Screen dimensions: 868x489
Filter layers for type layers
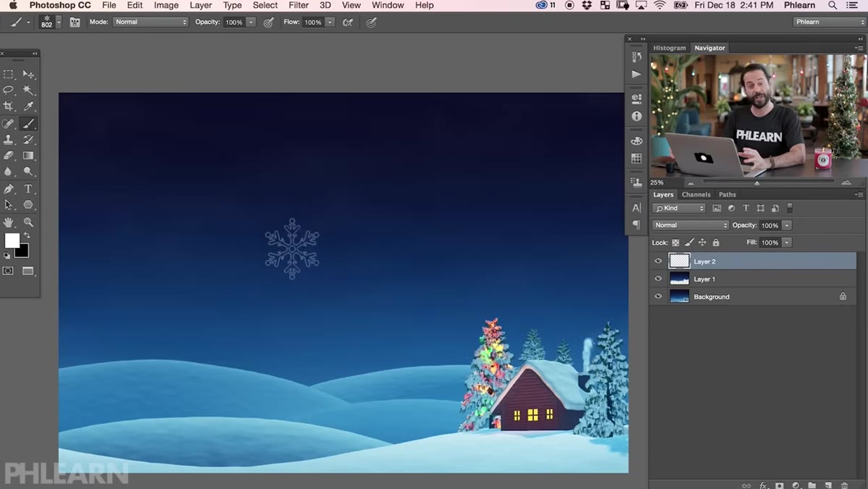[x=746, y=208]
